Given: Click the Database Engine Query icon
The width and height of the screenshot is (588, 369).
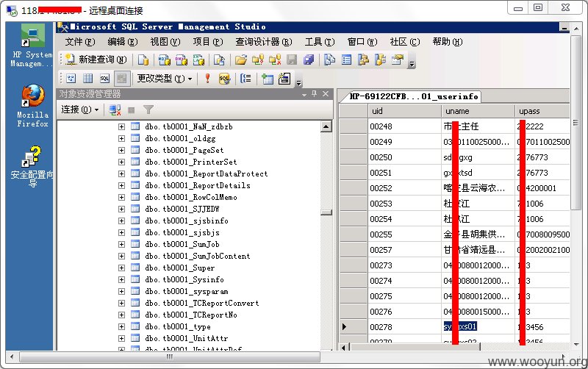Looking at the screenshot, I should pyautogui.click(x=143, y=60).
